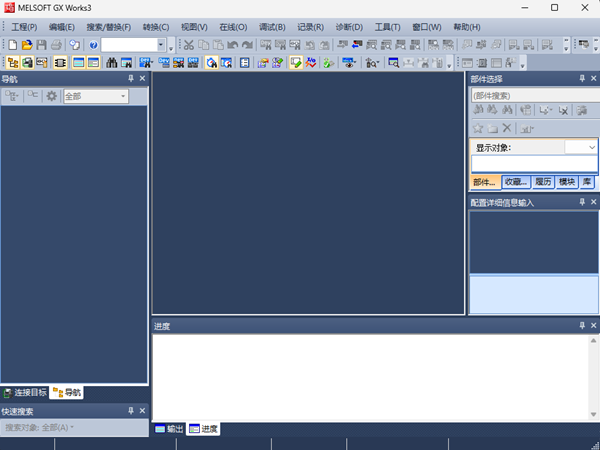Open the 工程(P) menu
Image resolution: width=600 pixels, height=450 pixels.
[24, 27]
